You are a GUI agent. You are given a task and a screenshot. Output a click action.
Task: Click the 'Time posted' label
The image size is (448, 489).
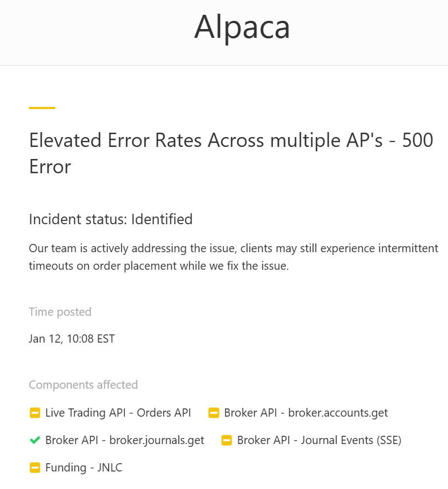pyautogui.click(x=60, y=312)
